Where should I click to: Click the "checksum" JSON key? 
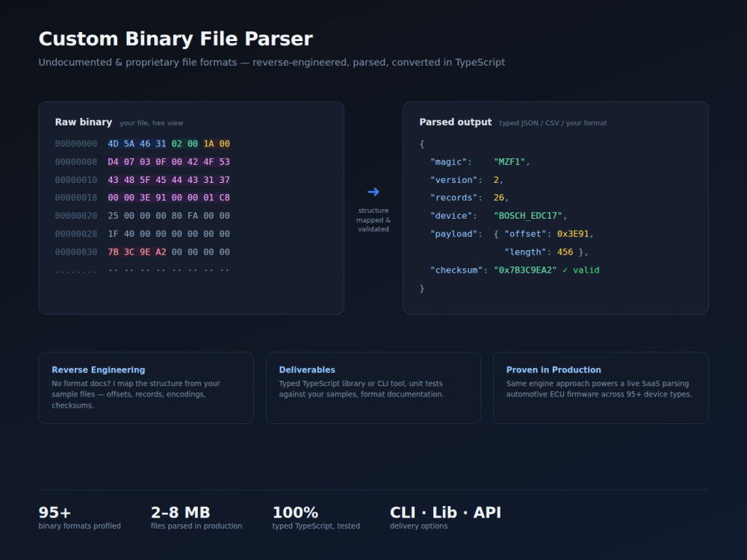pyautogui.click(x=456, y=270)
